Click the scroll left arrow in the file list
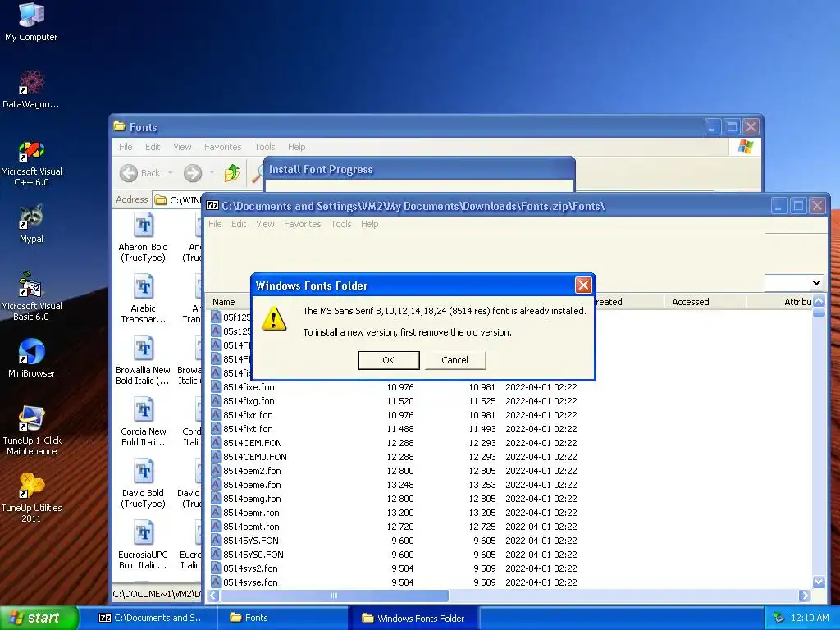The height and width of the screenshot is (630, 840). [x=214, y=596]
